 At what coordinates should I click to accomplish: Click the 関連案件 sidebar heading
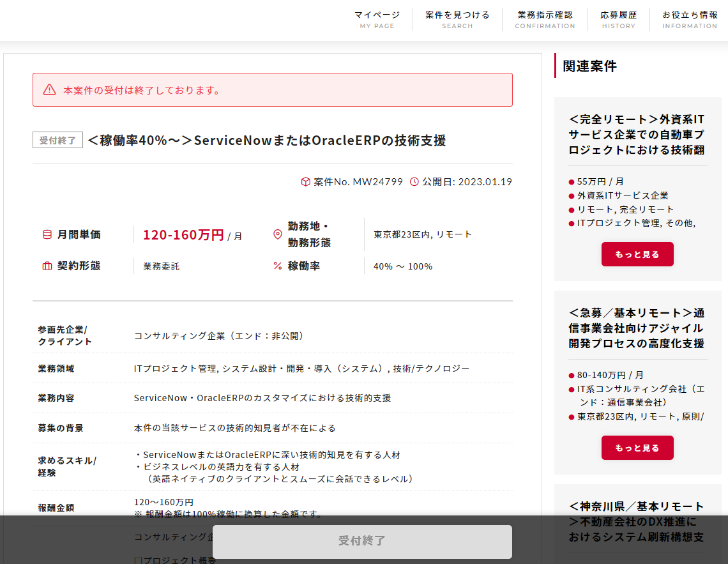(589, 66)
